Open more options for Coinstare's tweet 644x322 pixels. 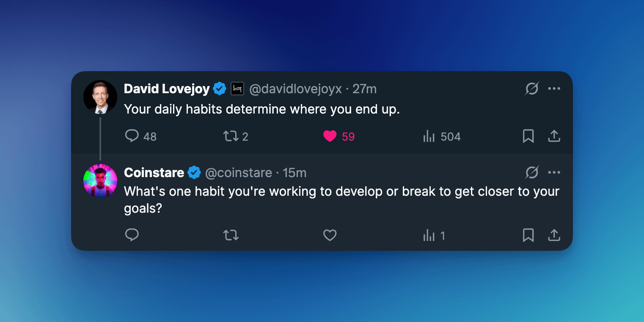tap(554, 172)
